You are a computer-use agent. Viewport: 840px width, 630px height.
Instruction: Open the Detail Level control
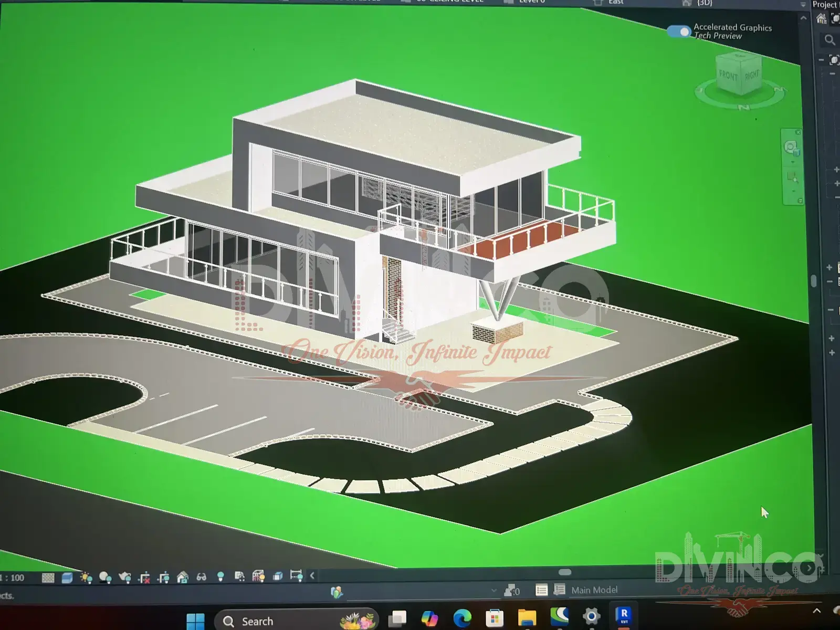[x=48, y=577]
